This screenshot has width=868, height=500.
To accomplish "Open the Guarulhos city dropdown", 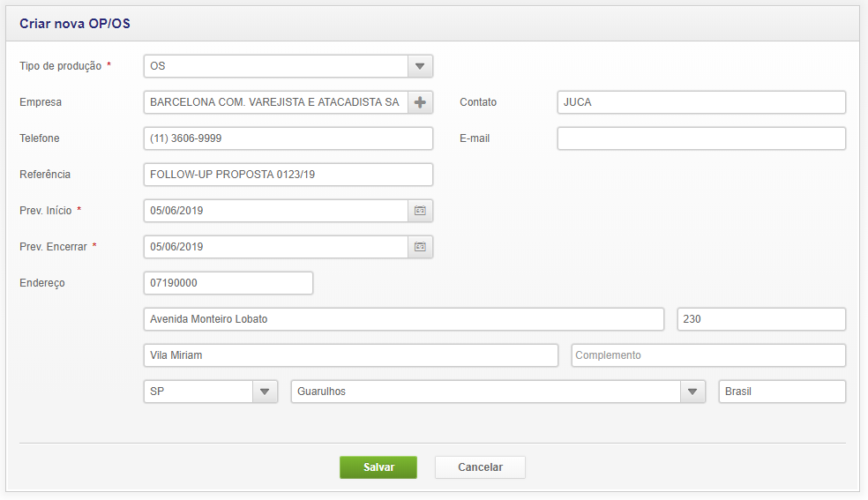I will [692, 392].
